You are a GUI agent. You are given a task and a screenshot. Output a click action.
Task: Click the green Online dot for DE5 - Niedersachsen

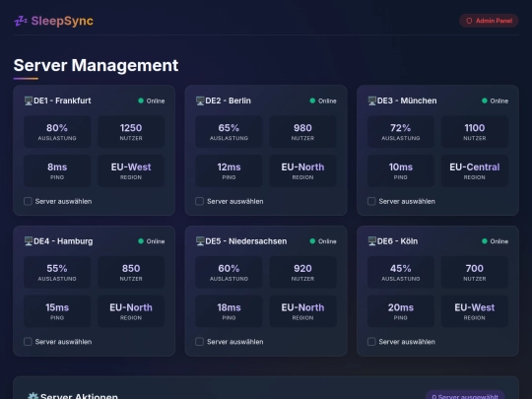pyautogui.click(x=312, y=241)
